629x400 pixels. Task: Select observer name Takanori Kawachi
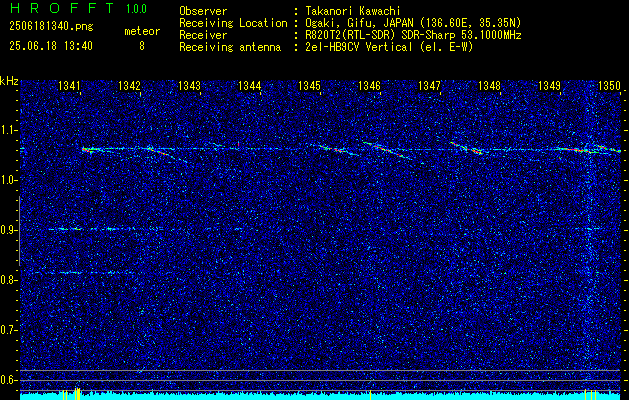[351, 11]
